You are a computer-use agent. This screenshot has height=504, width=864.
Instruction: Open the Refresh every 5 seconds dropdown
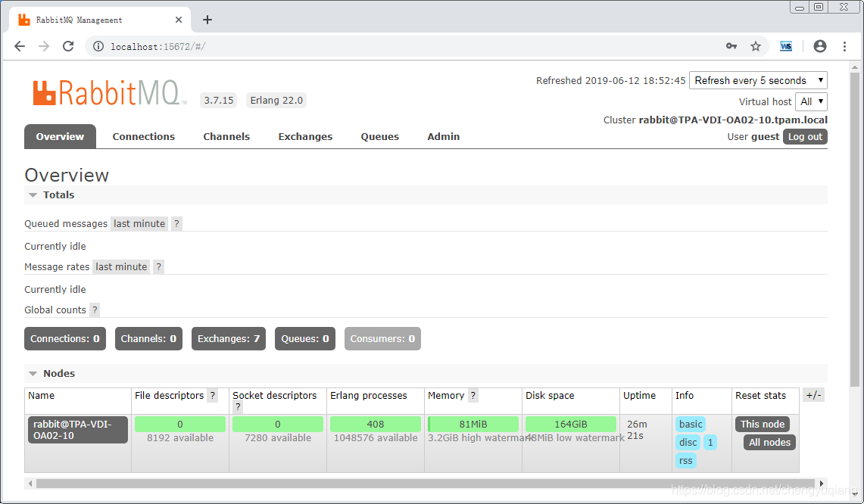click(x=758, y=80)
